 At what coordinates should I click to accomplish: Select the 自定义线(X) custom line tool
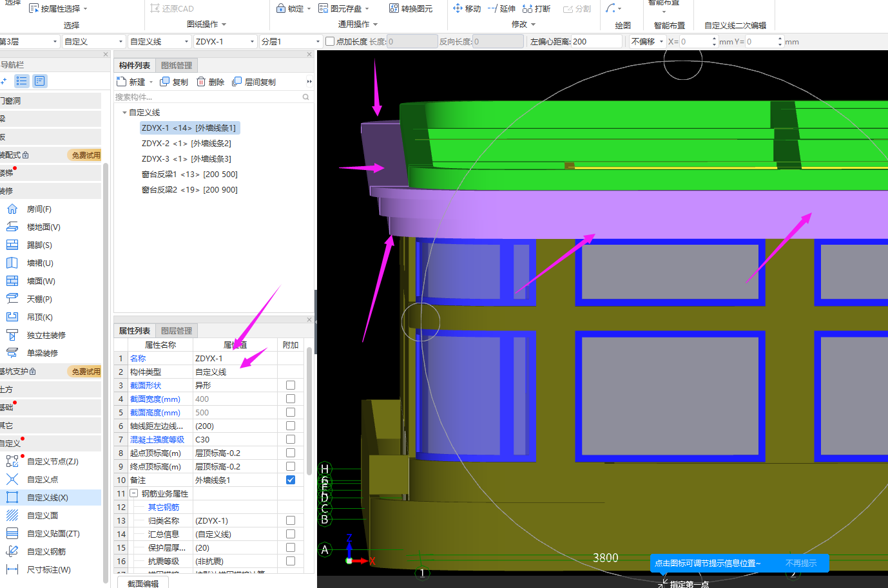point(47,498)
